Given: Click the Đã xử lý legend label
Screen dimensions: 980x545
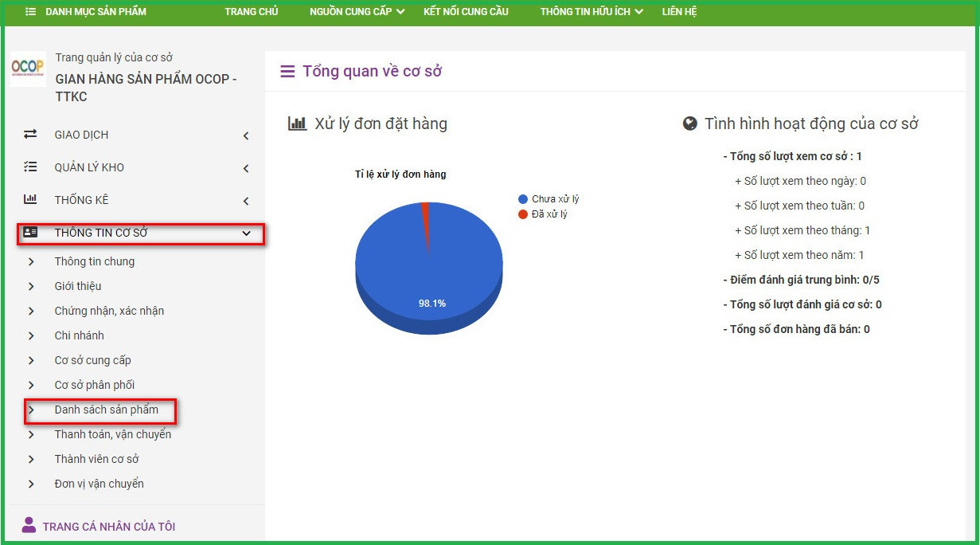Looking at the screenshot, I should (x=549, y=214).
